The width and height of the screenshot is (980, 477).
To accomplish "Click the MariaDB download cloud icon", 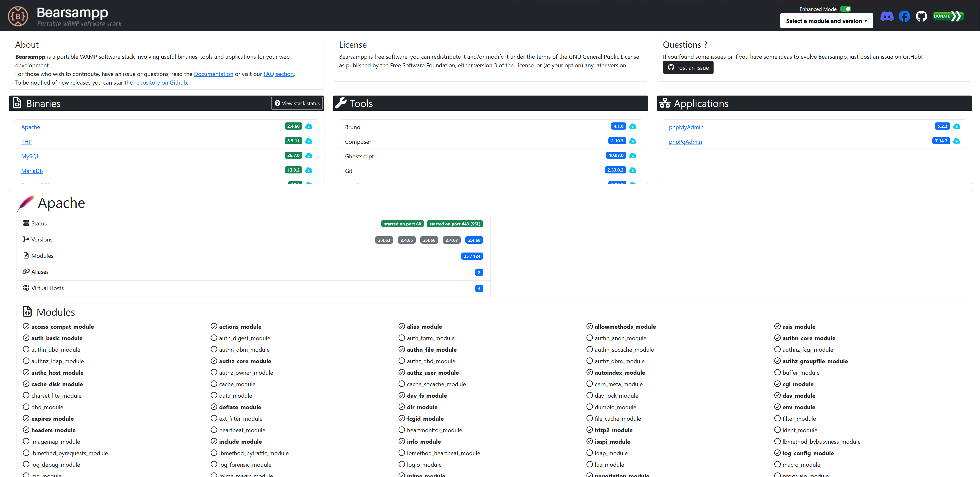I will (309, 170).
